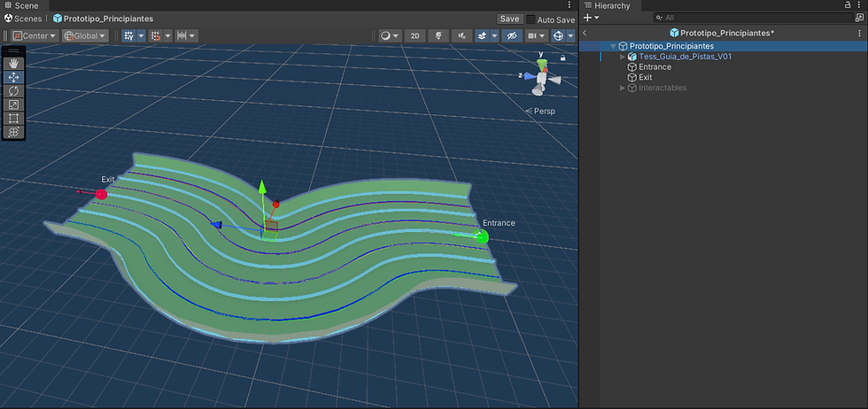Open Hierarchy panel more options menu
This screenshot has height=409, width=868.
(x=860, y=5)
